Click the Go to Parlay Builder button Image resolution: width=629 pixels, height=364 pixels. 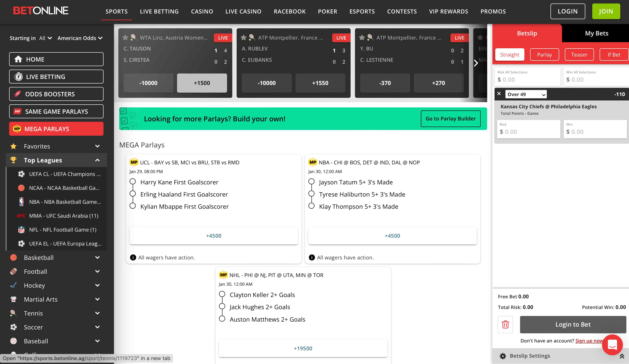(x=450, y=119)
